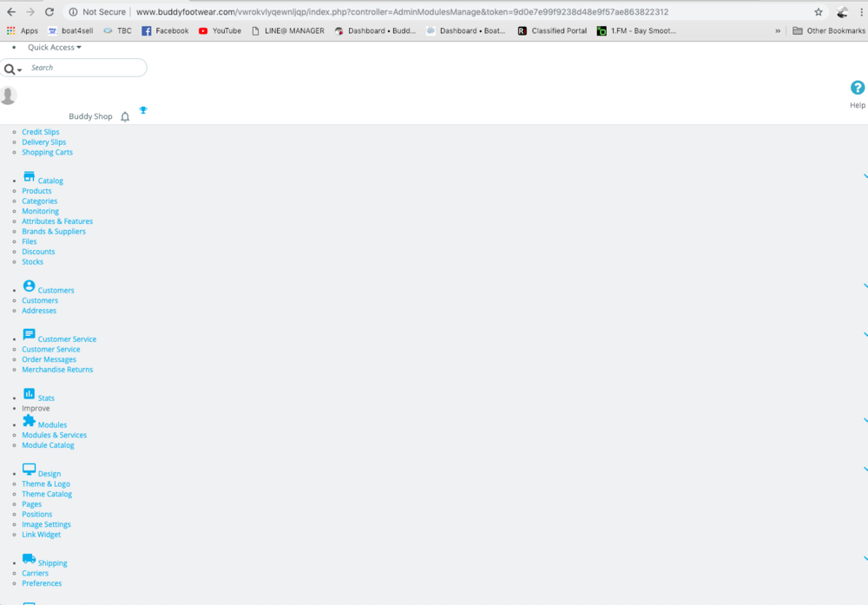This screenshot has width=868, height=605.
Task: Click the profile avatar image
Action: pos(9,95)
